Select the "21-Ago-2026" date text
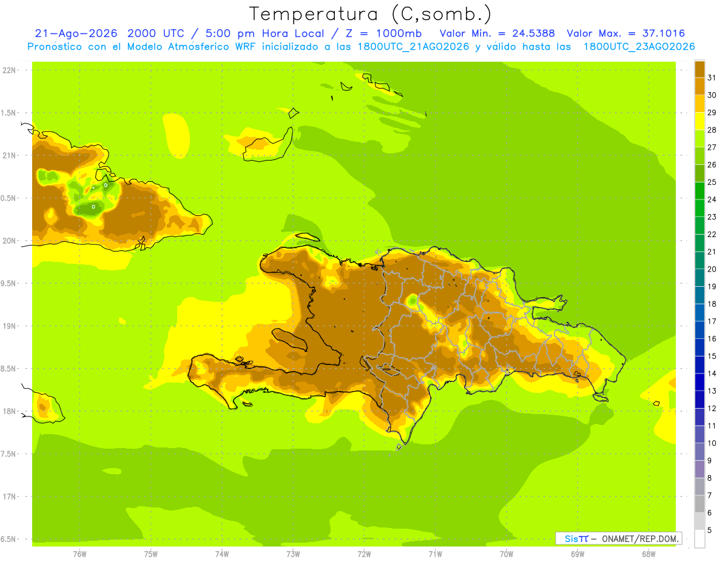This screenshot has width=728, height=562. pos(76,33)
